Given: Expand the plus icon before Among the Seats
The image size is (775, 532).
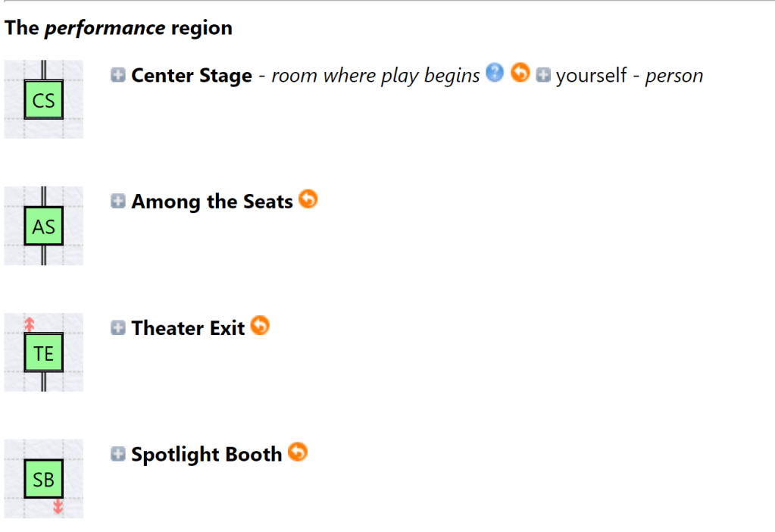Looking at the screenshot, I should click(117, 201).
